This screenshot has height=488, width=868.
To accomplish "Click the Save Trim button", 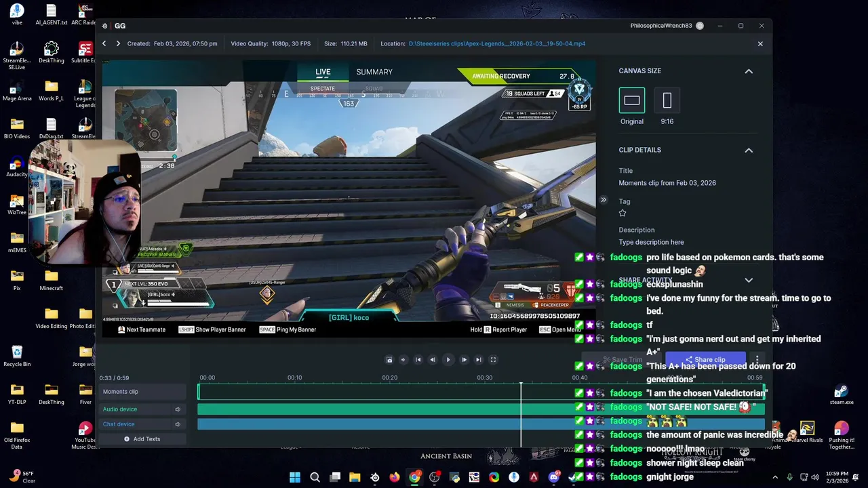I will [623, 359].
